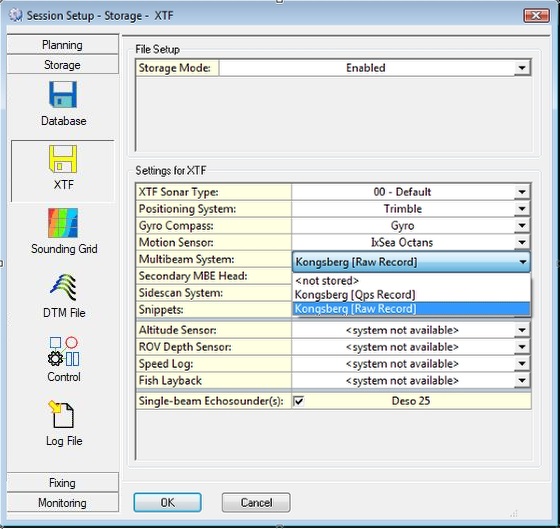
Task: Open the XTF Sonar Type dropdown
Action: 522,192
